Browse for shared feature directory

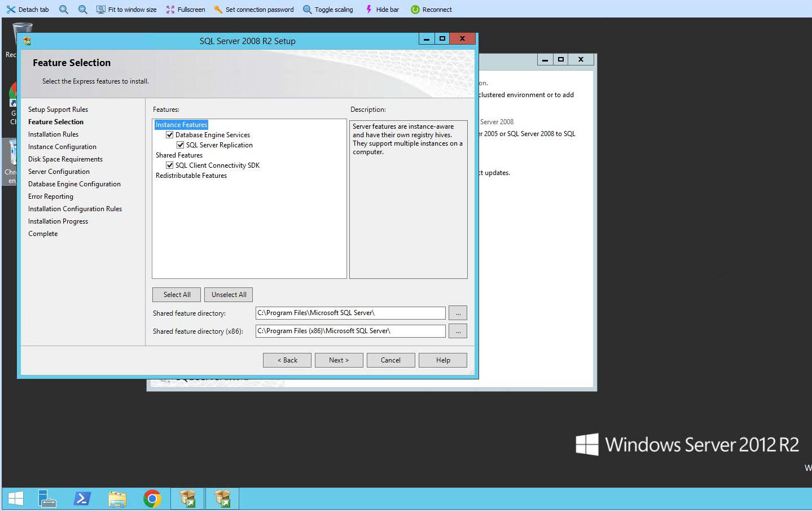tap(458, 313)
